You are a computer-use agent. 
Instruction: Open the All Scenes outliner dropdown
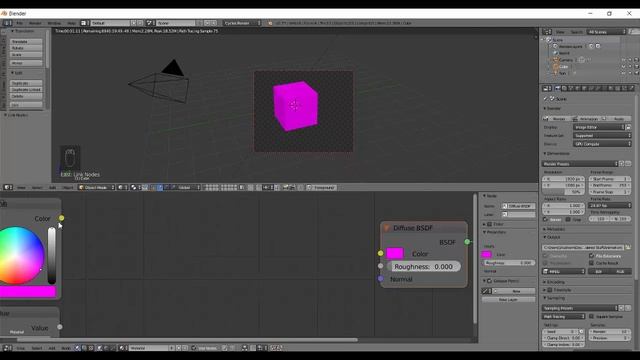pyautogui.click(x=607, y=32)
